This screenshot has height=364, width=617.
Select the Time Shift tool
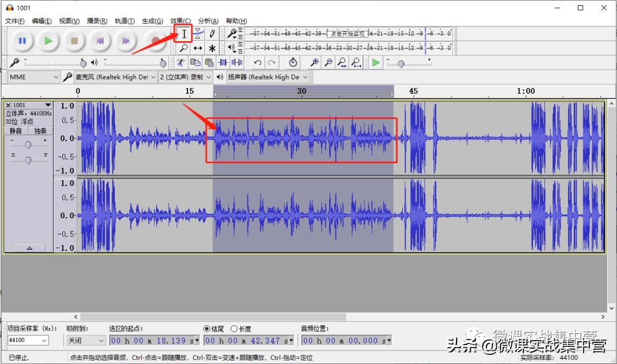(x=198, y=49)
